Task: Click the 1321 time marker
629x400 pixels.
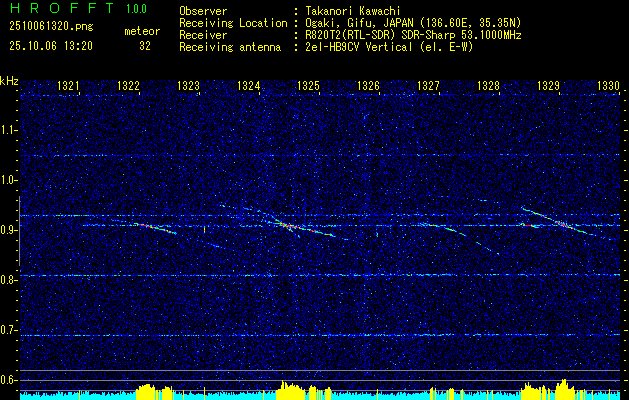Action: (69, 87)
